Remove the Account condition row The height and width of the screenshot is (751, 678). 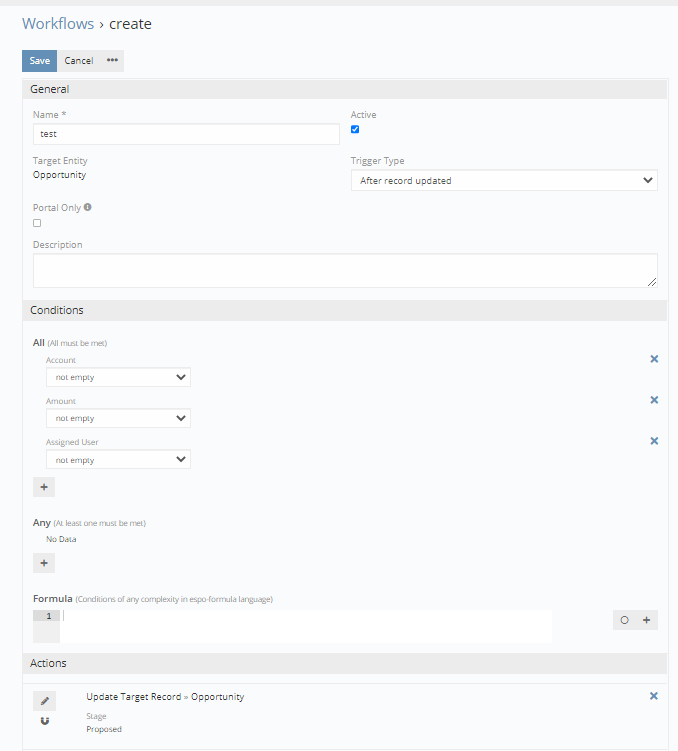click(654, 359)
